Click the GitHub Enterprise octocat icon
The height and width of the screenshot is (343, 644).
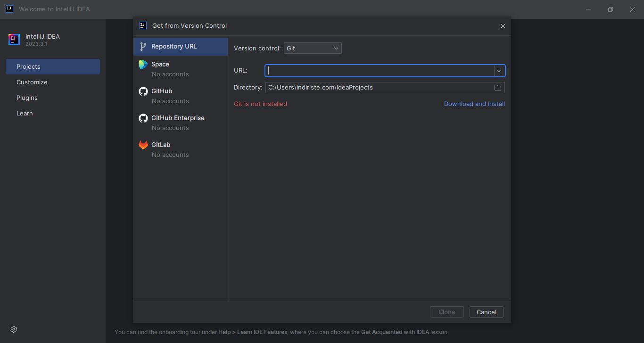pyautogui.click(x=143, y=118)
